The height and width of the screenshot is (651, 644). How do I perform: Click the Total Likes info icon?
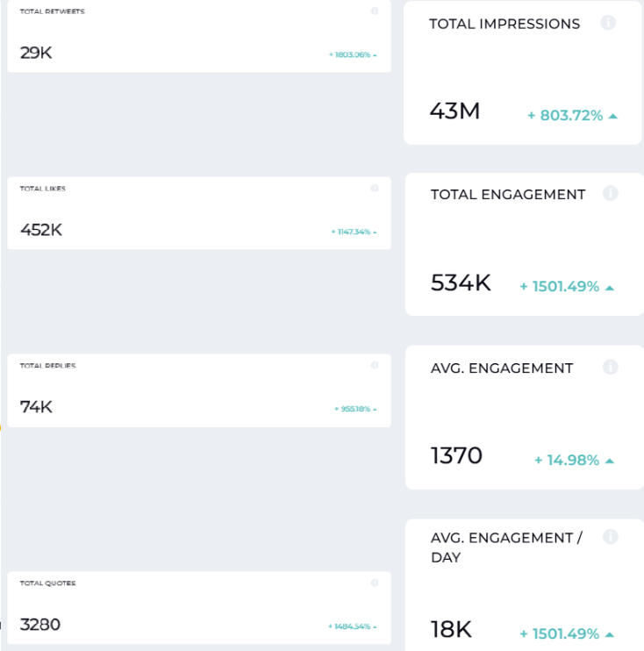point(375,189)
